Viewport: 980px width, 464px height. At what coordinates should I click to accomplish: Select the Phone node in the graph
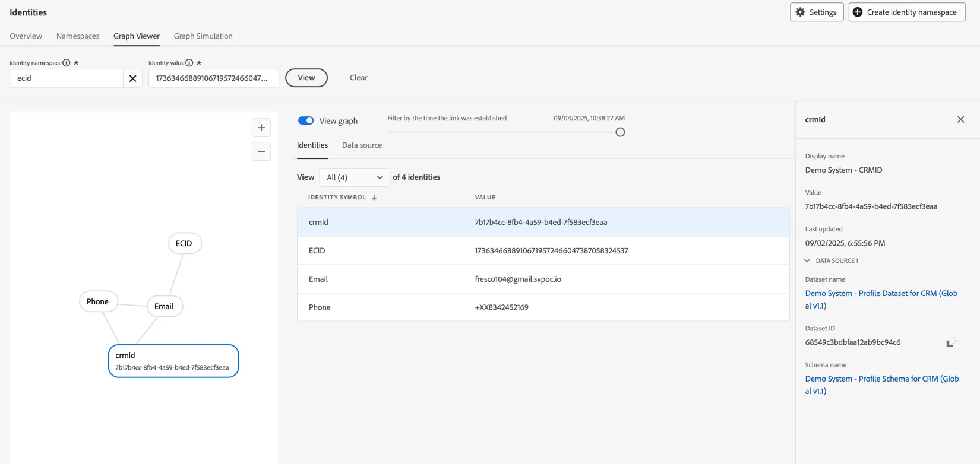(x=99, y=301)
